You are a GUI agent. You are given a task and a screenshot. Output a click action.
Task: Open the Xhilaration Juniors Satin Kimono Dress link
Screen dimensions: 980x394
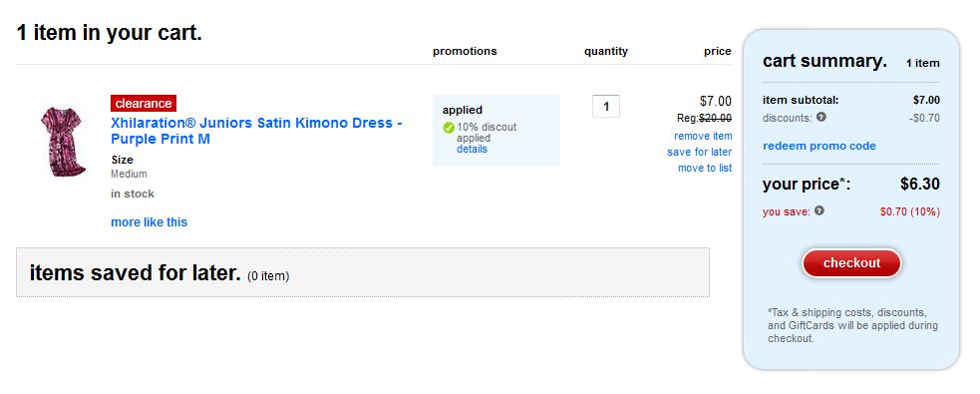click(x=256, y=131)
